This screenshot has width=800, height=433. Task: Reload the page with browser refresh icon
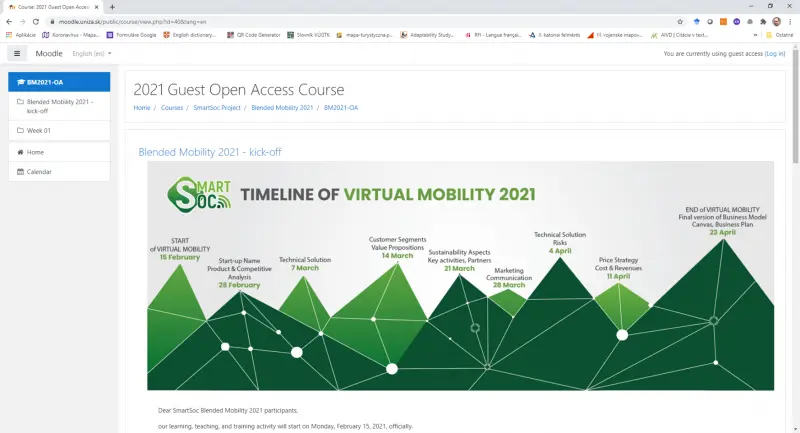click(36, 20)
